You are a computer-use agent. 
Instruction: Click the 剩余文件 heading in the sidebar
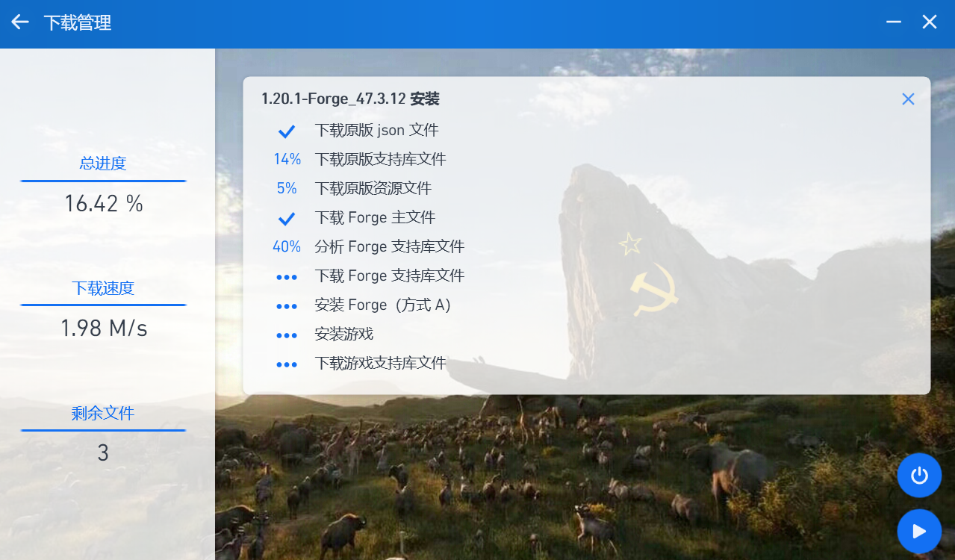coord(103,413)
